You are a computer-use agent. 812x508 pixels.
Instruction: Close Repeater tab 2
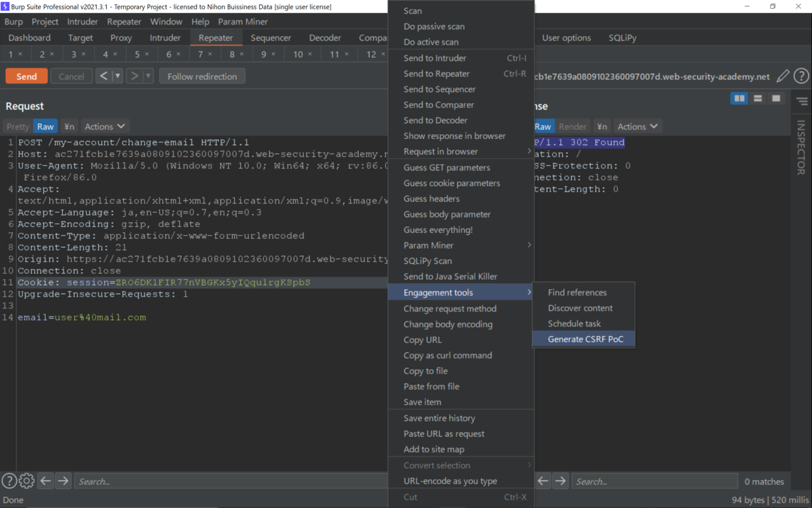tap(51, 54)
